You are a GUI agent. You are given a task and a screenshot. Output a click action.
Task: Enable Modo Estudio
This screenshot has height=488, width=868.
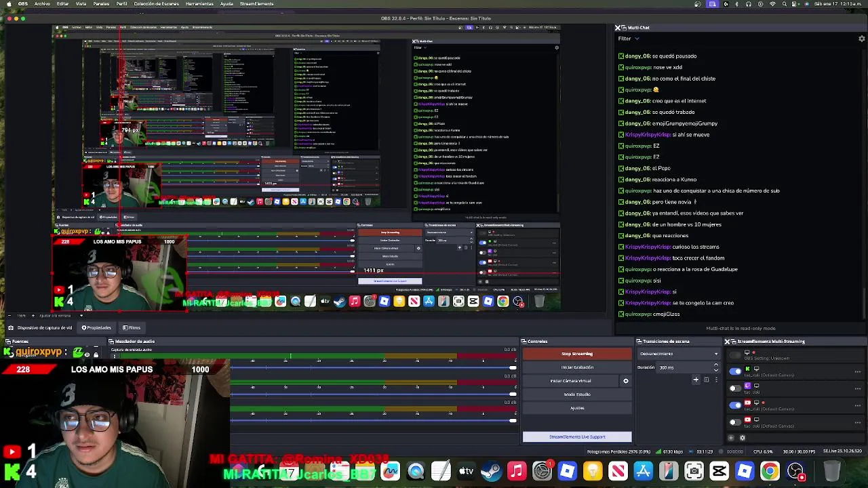click(577, 394)
